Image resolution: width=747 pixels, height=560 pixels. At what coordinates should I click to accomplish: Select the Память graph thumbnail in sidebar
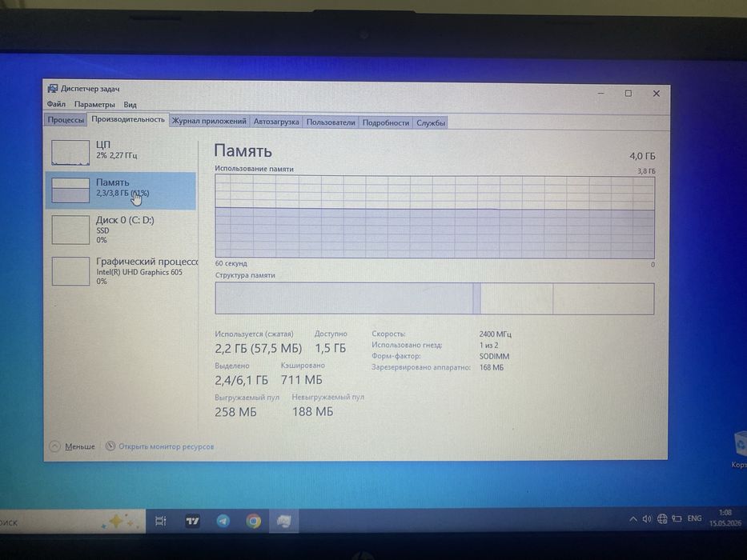tap(70, 190)
